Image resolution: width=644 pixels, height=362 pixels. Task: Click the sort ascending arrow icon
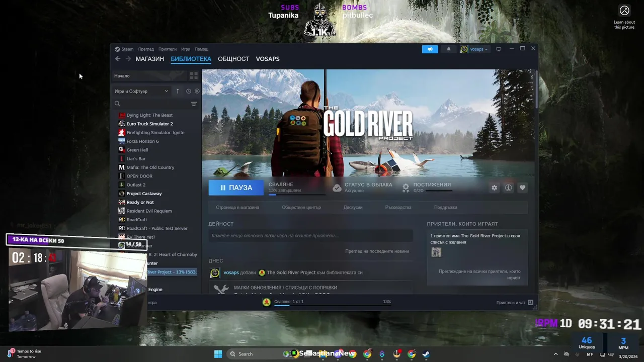(178, 91)
